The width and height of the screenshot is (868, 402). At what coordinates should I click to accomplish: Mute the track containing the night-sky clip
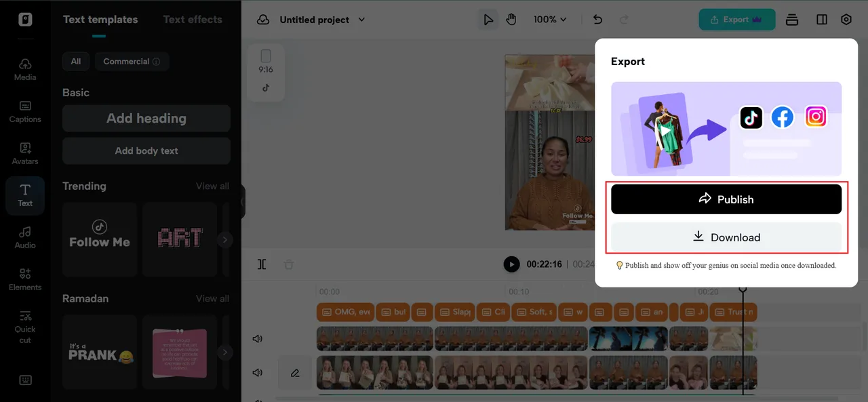[258, 339]
